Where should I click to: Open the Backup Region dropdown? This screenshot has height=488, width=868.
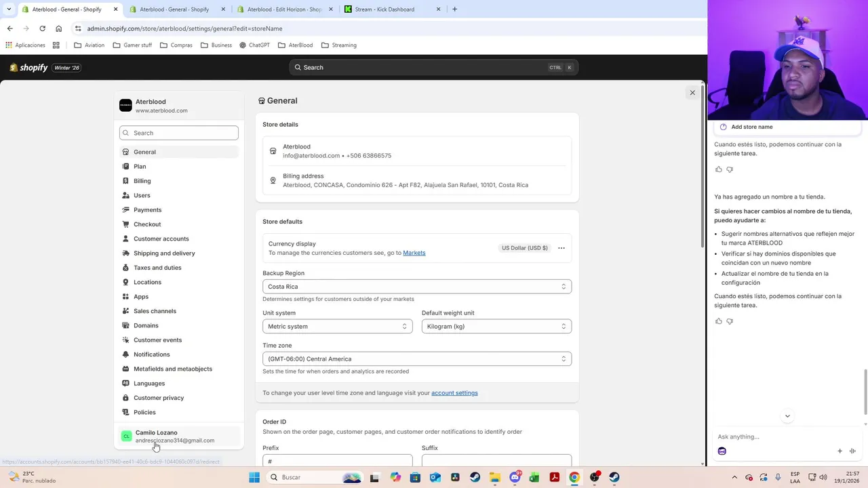(417, 287)
